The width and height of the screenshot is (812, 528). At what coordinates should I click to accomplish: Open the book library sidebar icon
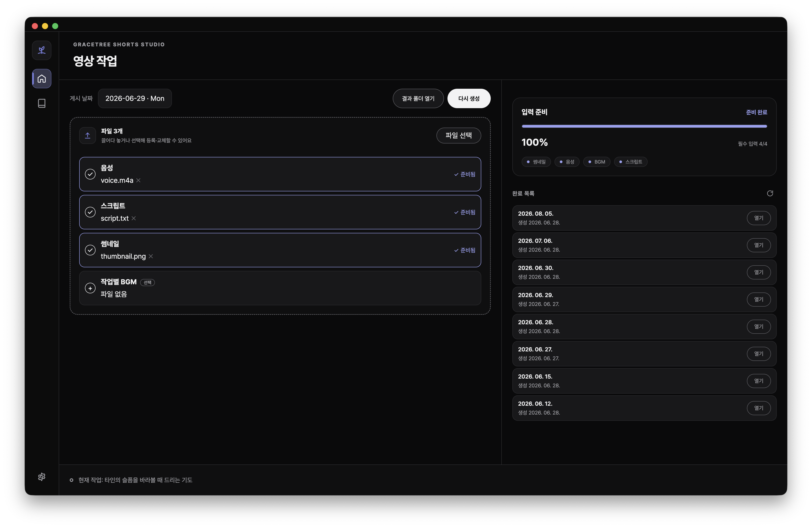[42, 103]
